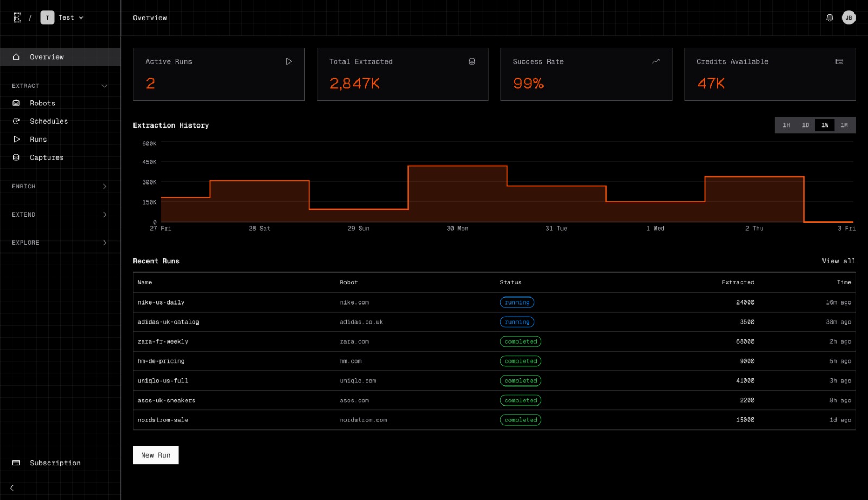Click the New Run button

tap(156, 455)
